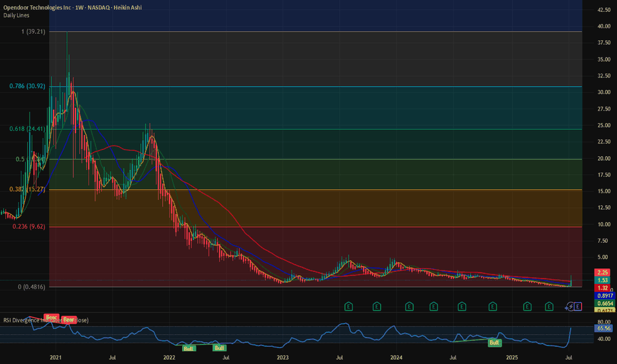Click the 0.786 (30.92) Fibonacci label

coord(27,86)
